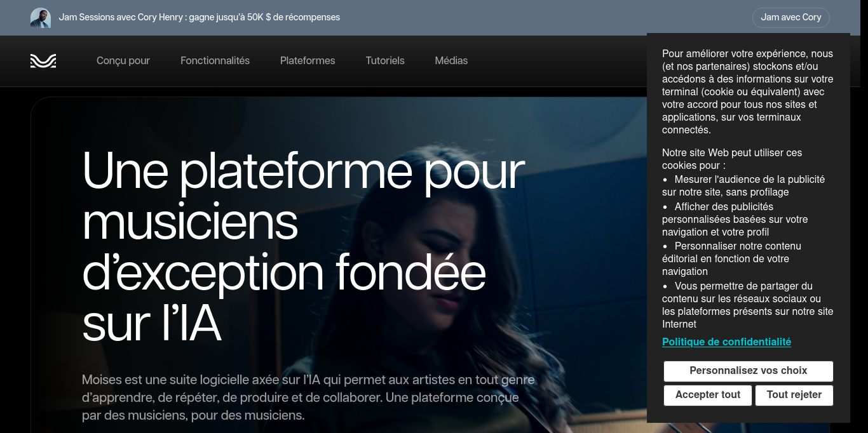868x433 pixels.
Task: Click Personnalisez vos choix
Action: click(749, 371)
